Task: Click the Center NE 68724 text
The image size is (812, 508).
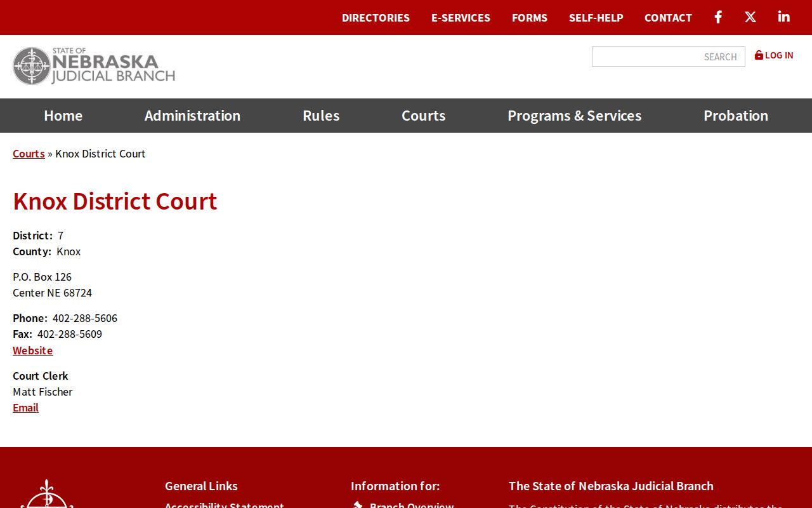Action: pyautogui.click(x=53, y=293)
